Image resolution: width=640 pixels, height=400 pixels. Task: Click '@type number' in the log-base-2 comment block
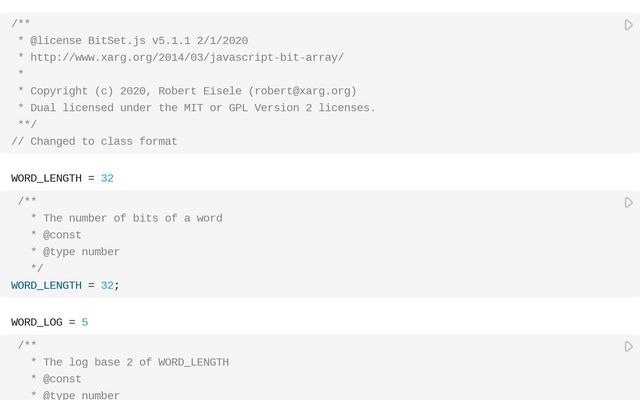coord(81,395)
